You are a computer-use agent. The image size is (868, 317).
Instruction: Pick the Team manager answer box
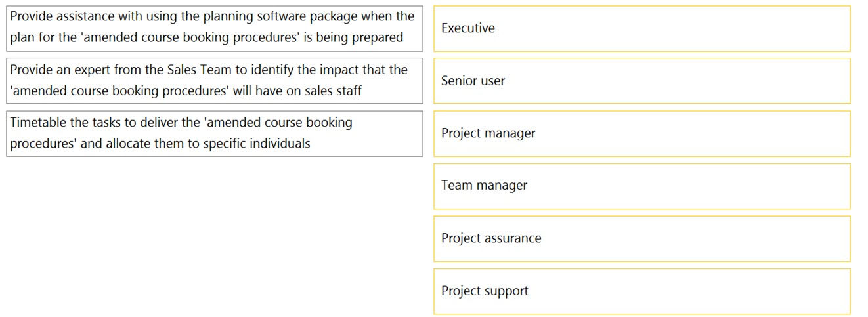(x=641, y=186)
